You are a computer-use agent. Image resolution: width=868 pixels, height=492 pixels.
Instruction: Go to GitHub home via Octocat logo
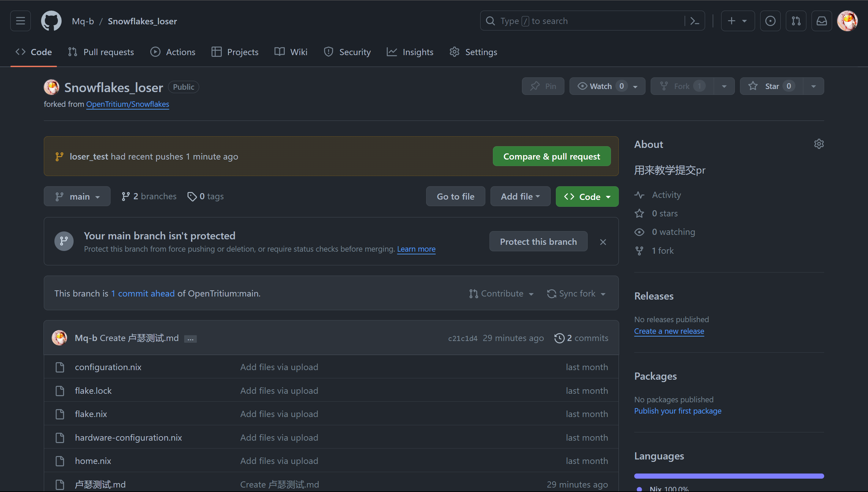pyautogui.click(x=51, y=21)
